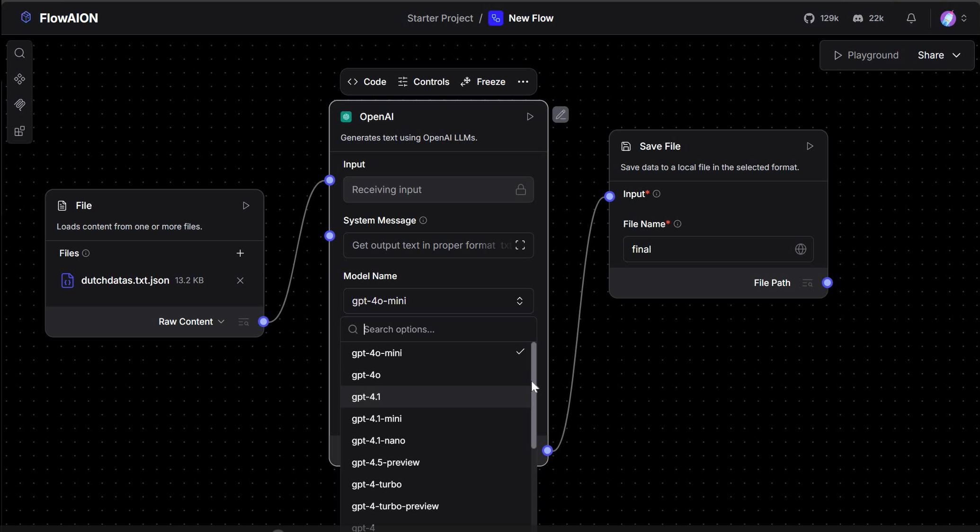Open the components icon in left sidebar
The height and width of the screenshot is (532, 980).
click(19, 79)
